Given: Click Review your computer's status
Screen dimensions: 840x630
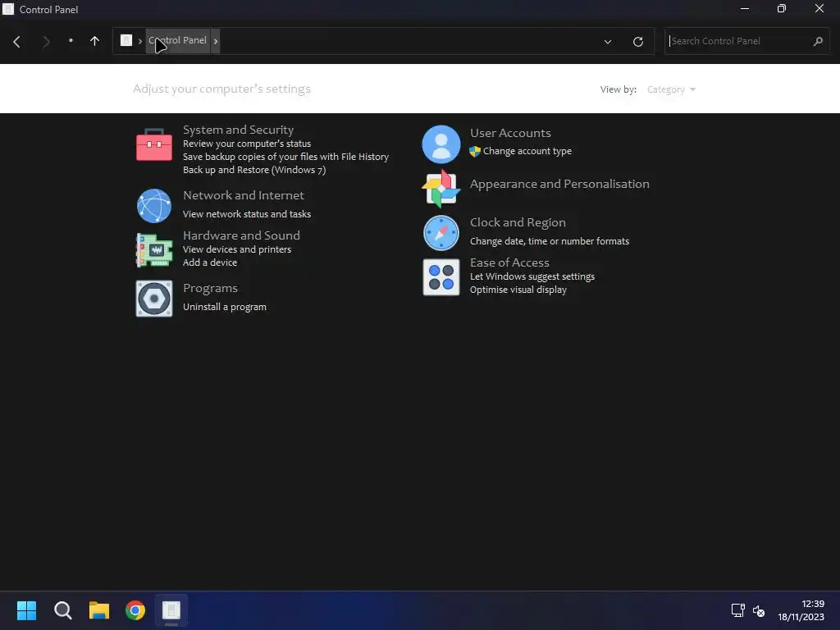Looking at the screenshot, I should click(246, 144).
